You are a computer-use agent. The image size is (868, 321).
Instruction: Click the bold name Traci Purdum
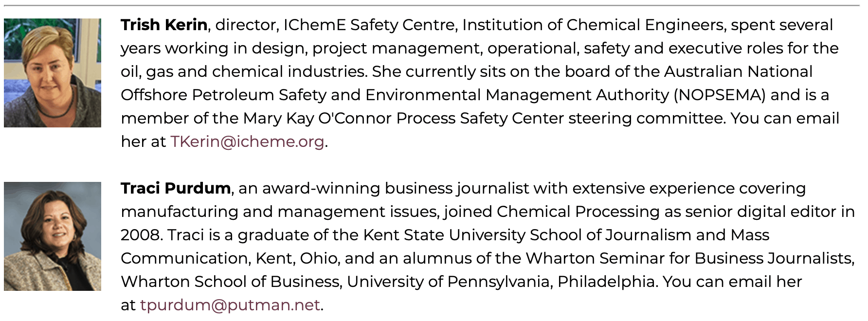[x=175, y=188]
